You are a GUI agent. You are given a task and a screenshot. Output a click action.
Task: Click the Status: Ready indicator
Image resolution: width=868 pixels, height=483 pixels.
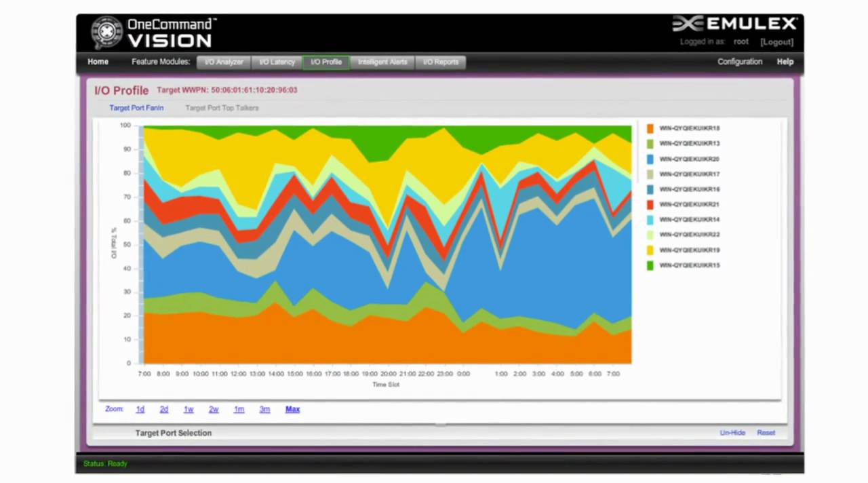(x=105, y=464)
